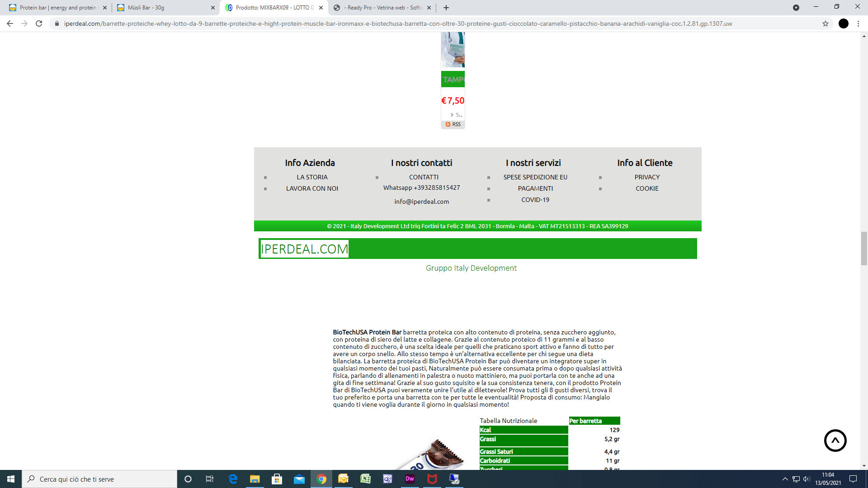868x488 pixels.
Task: Click the Windows search box
Action: 99,479
